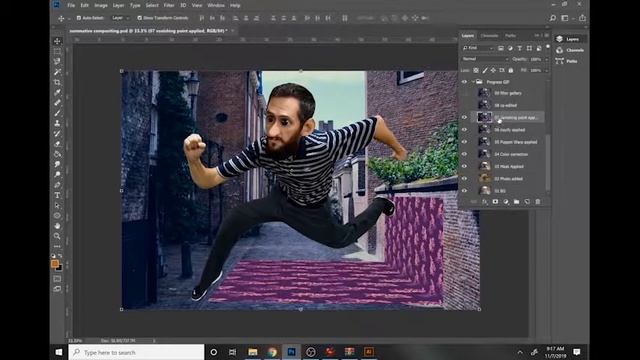
Task: Switch to the Channels tab
Action: (489, 36)
